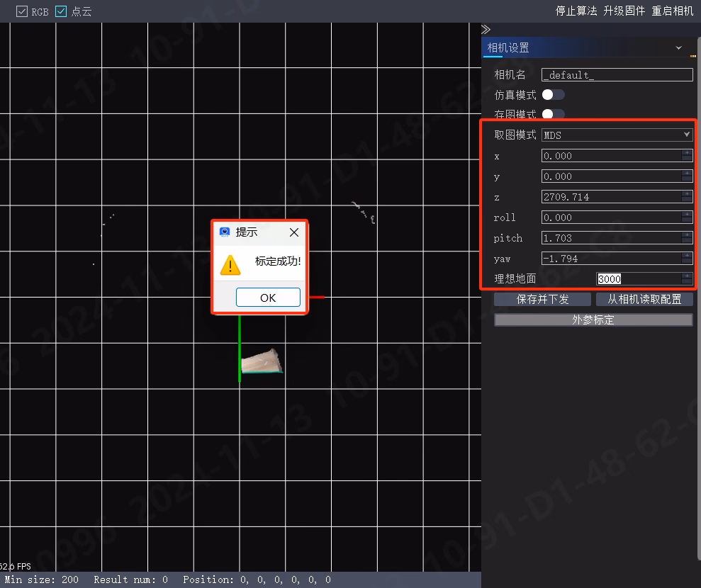
Task: Click the roll value field
Action: pyautogui.click(x=611, y=217)
